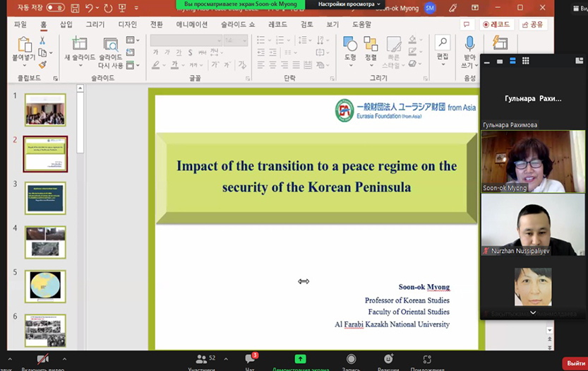Expand more video tiles with the down chevron
The width and height of the screenshot is (588, 371).
533,312
